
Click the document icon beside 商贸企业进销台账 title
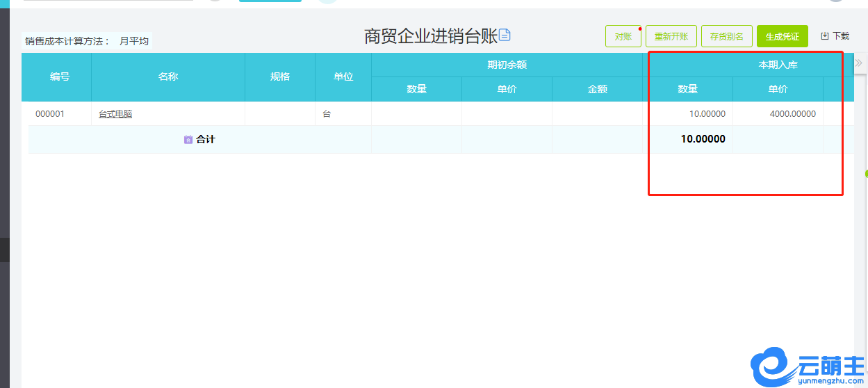point(505,35)
